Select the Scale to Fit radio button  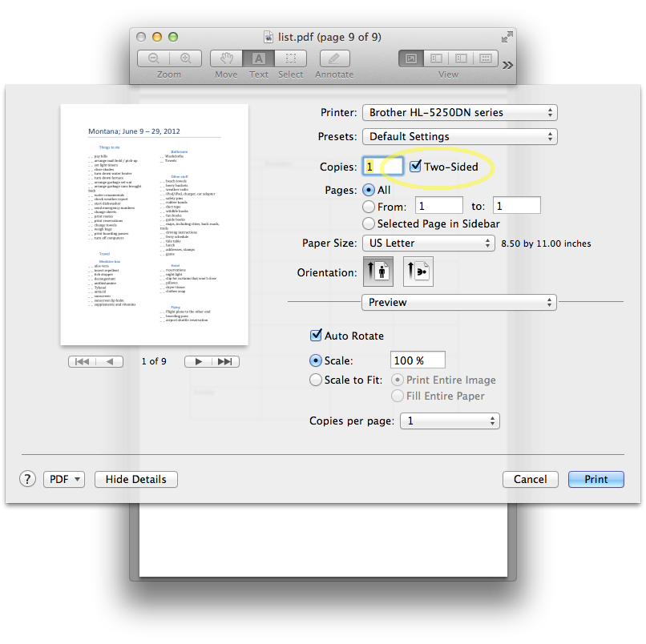point(316,380)
